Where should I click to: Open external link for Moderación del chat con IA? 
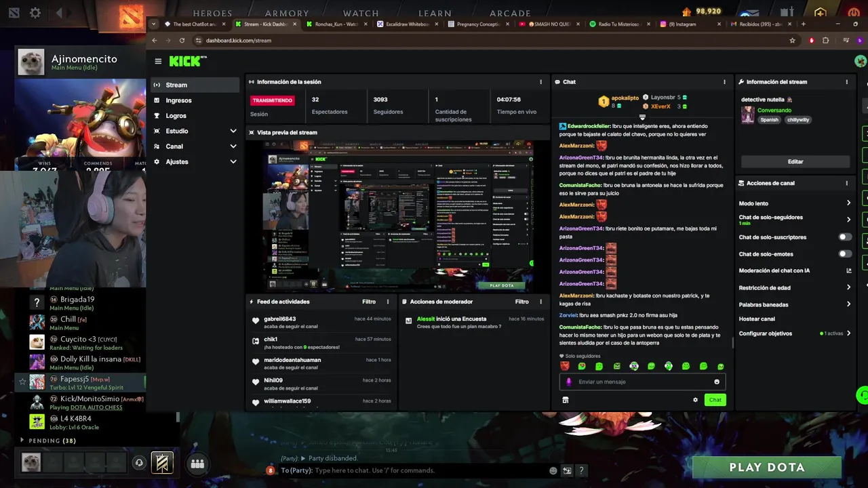click(848, 270)
